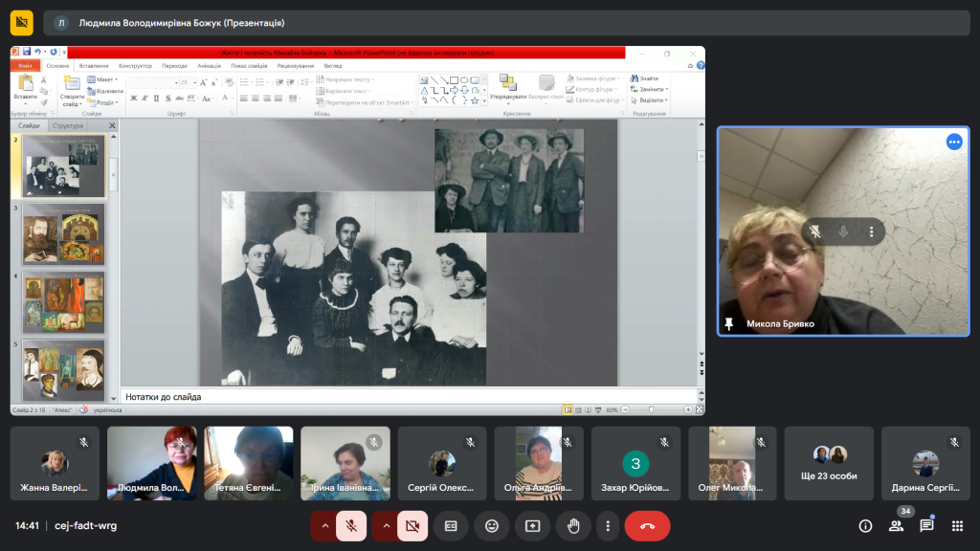Screen dimensions: 980x551
Task: Open the activities grid icon
Action: pyautogui.click(x=956, y=525)
